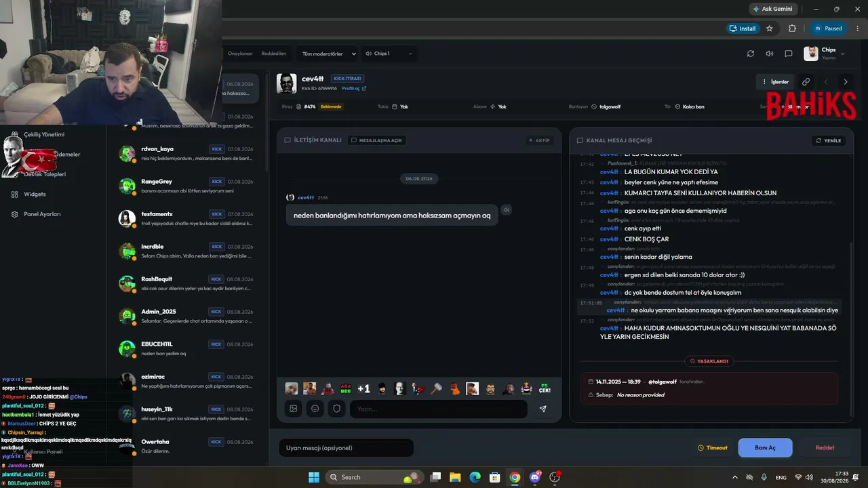The height and width of the screenshot is (488, 868).
Task: Show hidden icons in the system tray
Action: [x=735, y=477]
